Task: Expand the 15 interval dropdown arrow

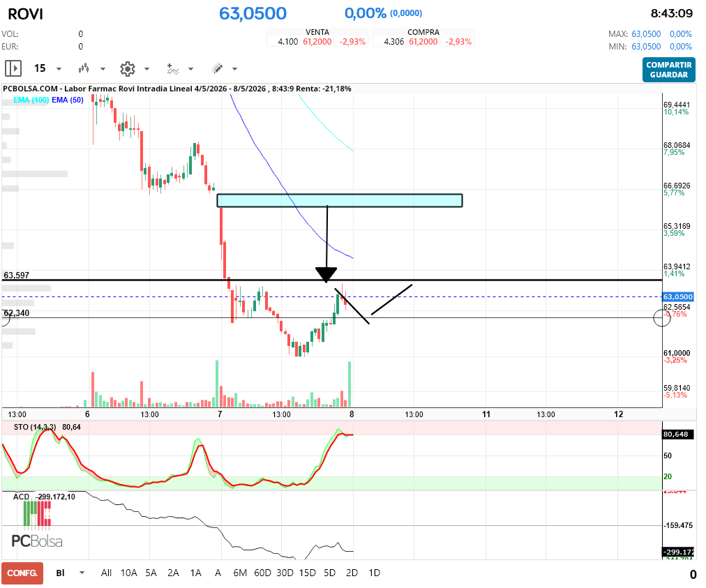Action: tap(59, 69)
